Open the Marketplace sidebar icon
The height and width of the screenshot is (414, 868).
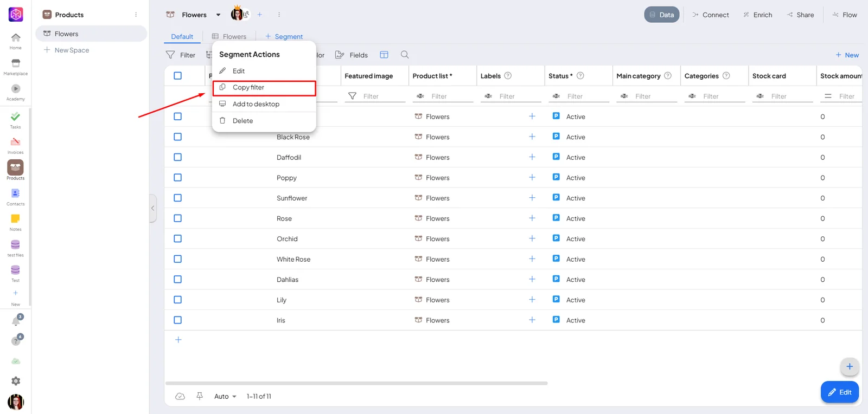point(16,63)
